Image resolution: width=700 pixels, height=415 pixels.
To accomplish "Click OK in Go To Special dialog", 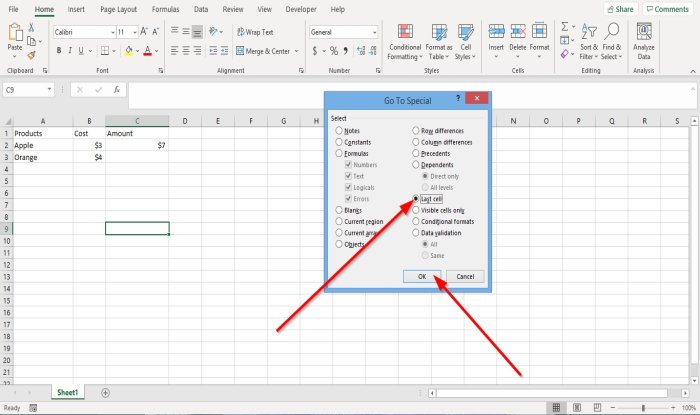I will pos(422,277).
